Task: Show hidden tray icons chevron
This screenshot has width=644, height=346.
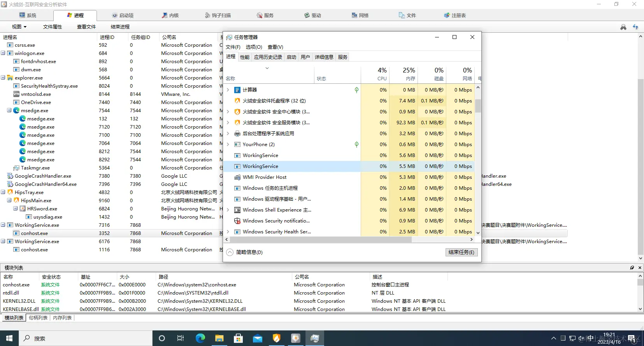Action: coord(554,338)
